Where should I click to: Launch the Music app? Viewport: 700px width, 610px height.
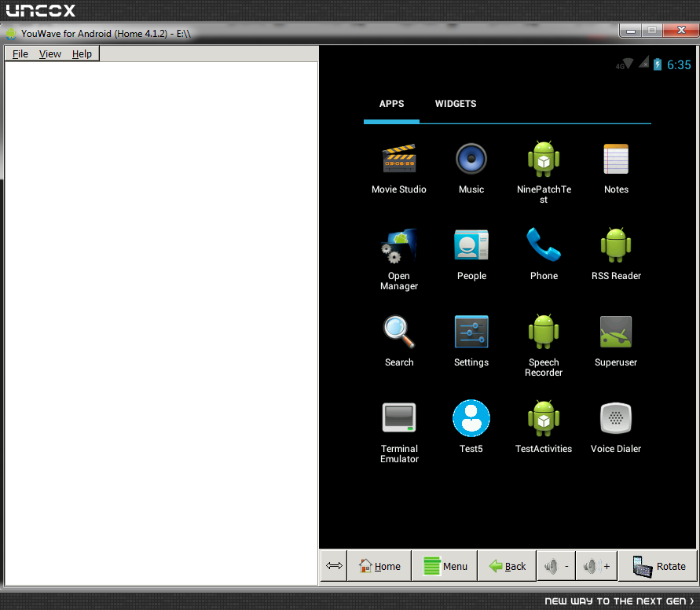[471, 168]
